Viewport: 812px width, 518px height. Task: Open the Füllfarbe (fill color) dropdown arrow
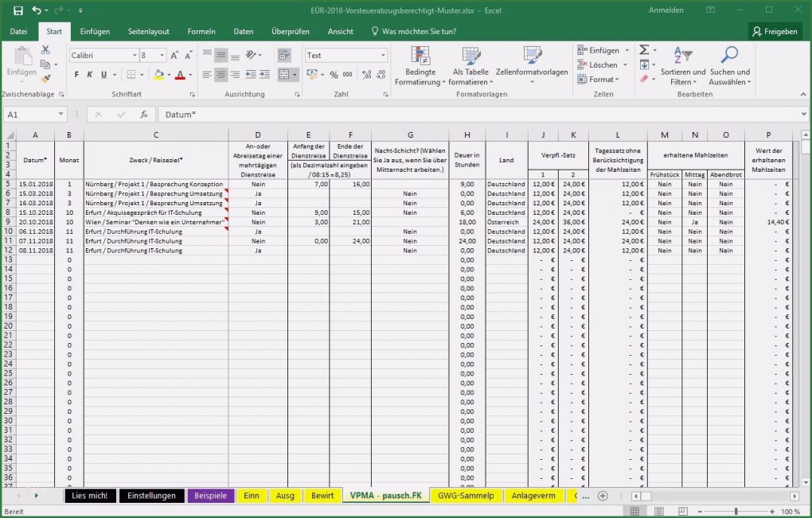170,74
